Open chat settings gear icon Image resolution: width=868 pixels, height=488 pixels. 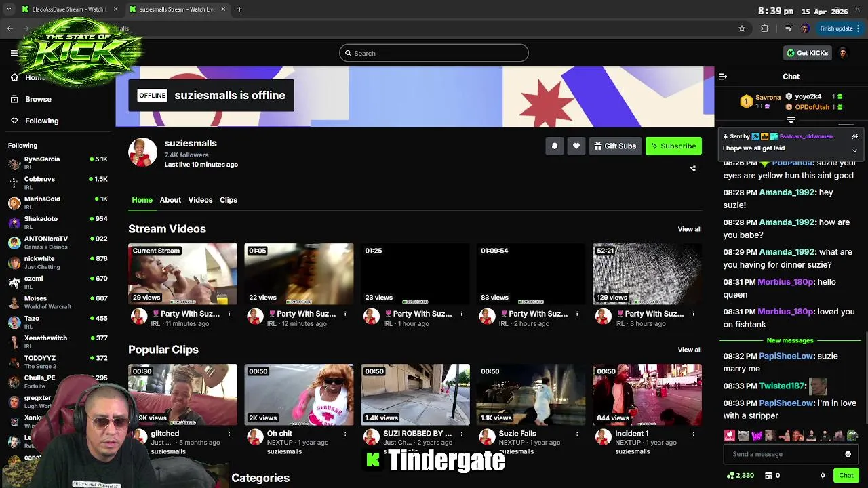[823, 475]
